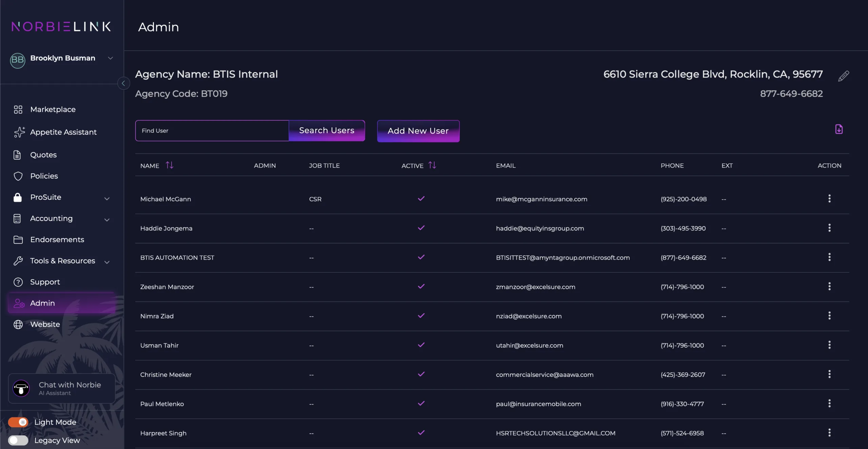Image resolution: width=868 pixels, height=449 pixels.
Task: Go to Marketplace in the sidebar
Action: [x=53, y=109]
